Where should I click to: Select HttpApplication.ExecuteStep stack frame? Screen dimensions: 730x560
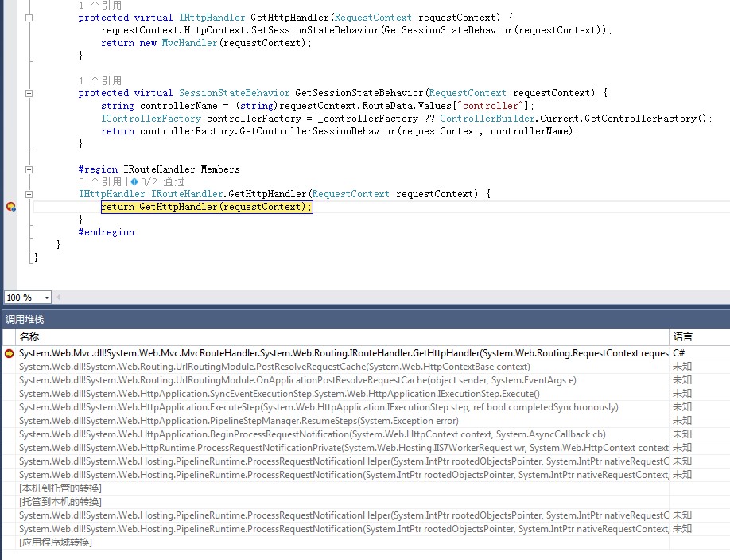click(x=318, y=407)
